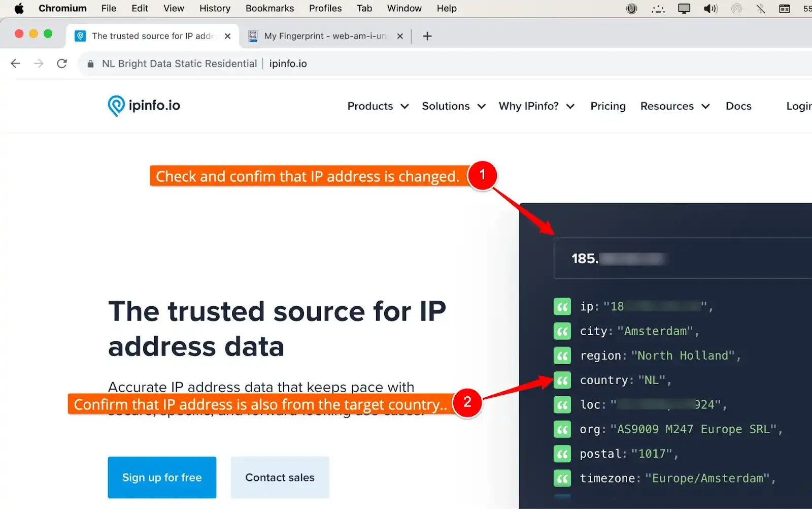Open the Edit menu
Viewport: 812px width, 509px height.
point(140,8)
